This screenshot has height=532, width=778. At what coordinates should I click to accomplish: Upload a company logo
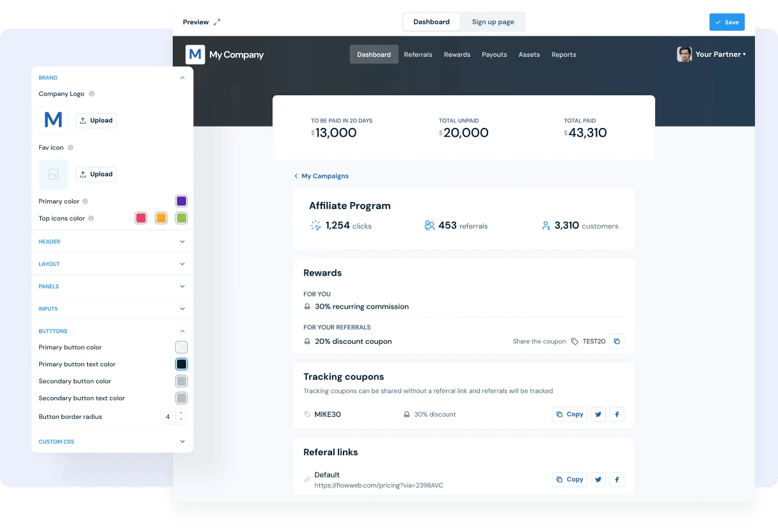96,120
